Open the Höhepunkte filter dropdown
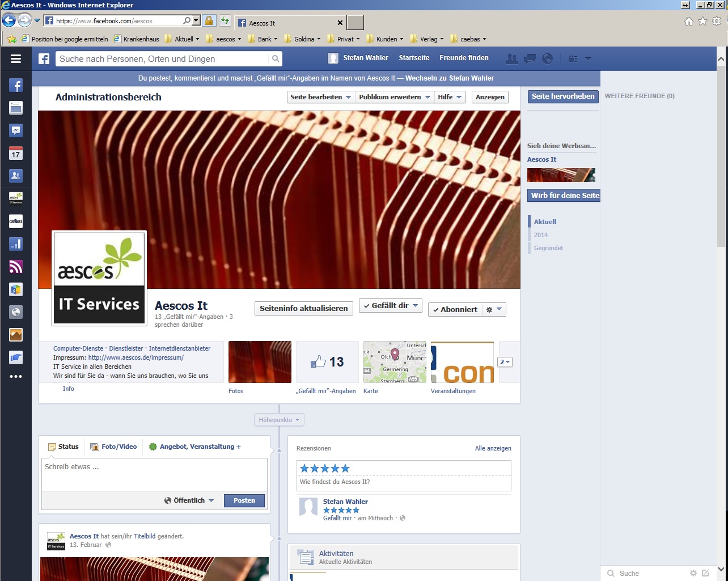The width and height of the screenshot is (728, 581). point(279,420)
